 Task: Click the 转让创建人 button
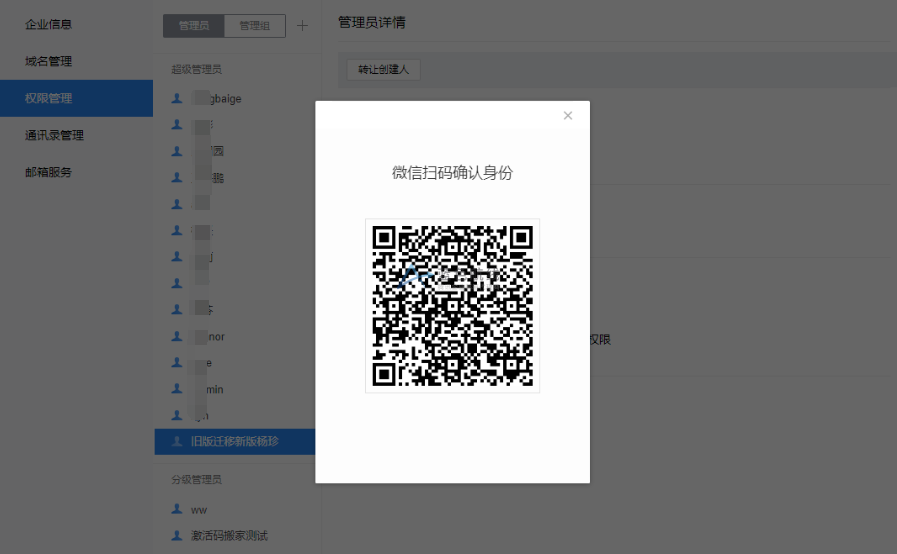(x=383, y=69)
